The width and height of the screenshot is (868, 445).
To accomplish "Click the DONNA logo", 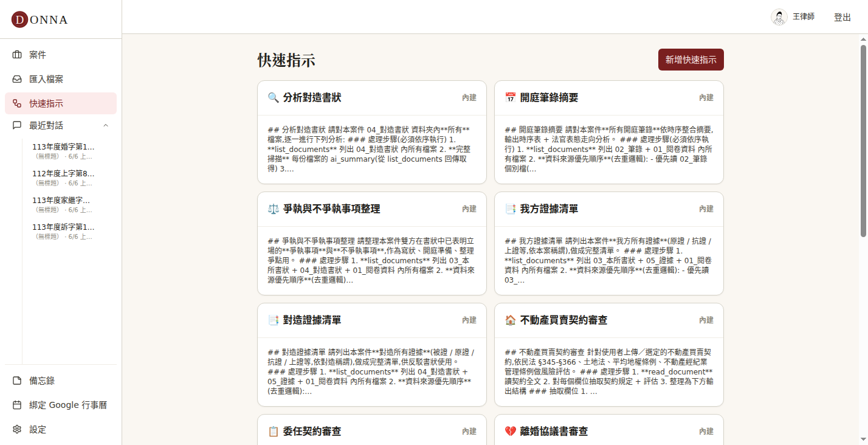I will click(40, 19).
